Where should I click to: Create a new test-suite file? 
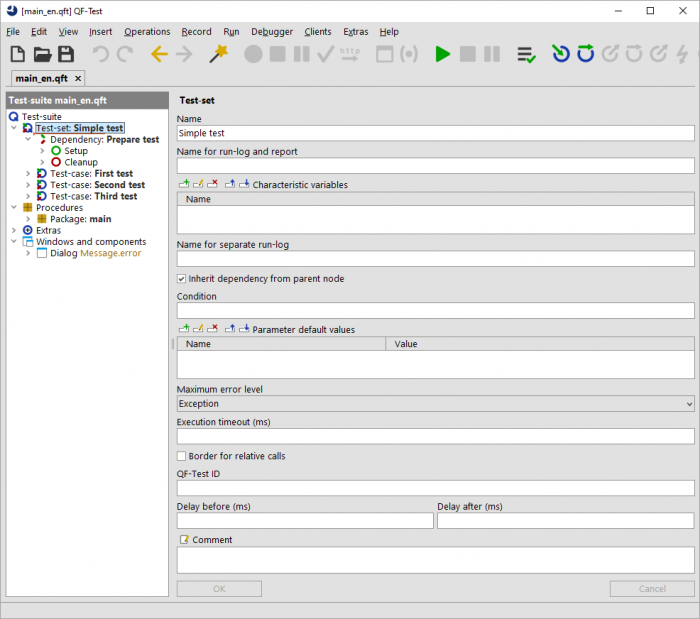(x=17, y=54)
